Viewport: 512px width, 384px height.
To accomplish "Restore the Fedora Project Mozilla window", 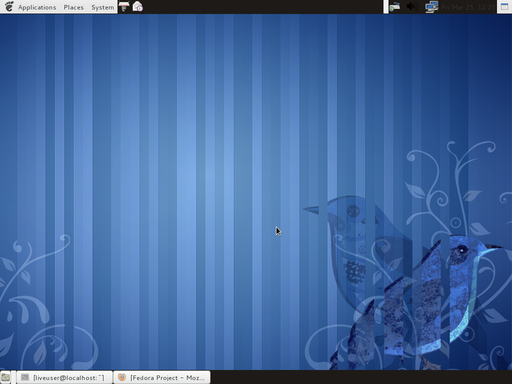I will coord(162,377).
